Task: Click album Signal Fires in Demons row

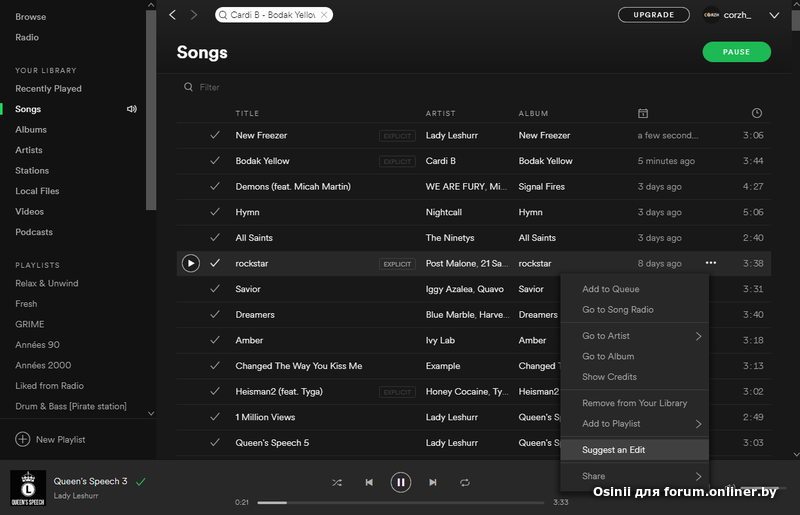Action: coord(541,186)
